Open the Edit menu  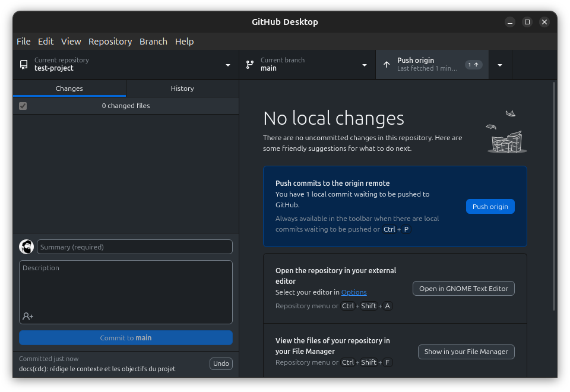tap(46, 42)
